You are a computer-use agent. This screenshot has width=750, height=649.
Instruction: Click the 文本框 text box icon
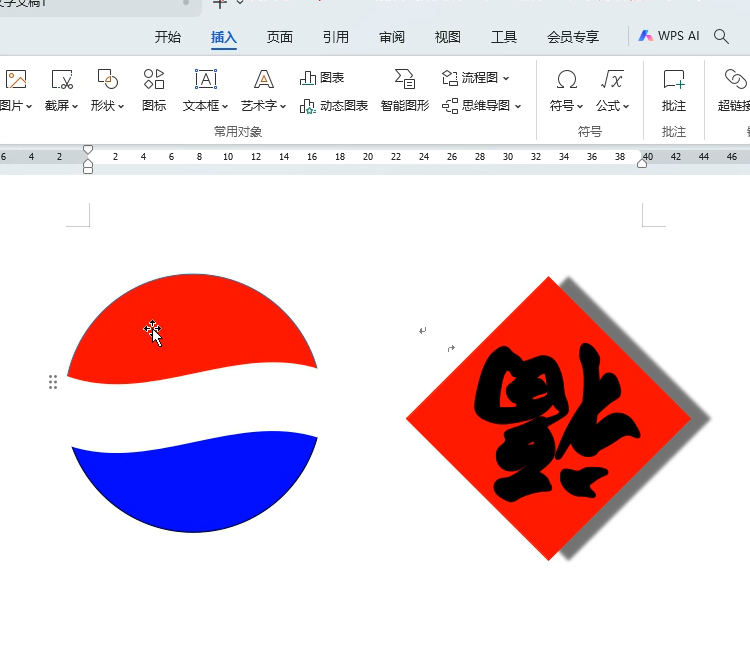pos(206,79)
